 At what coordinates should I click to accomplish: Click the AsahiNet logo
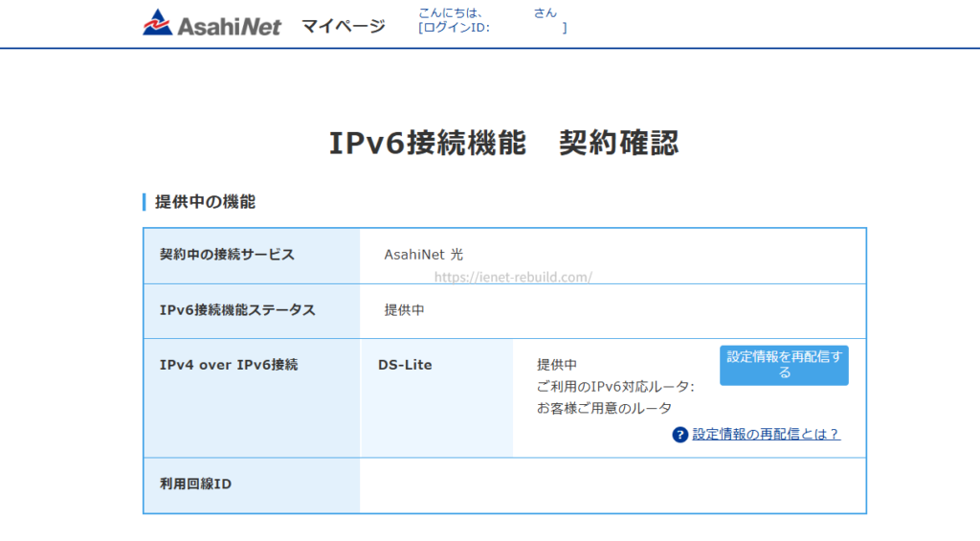212,24
